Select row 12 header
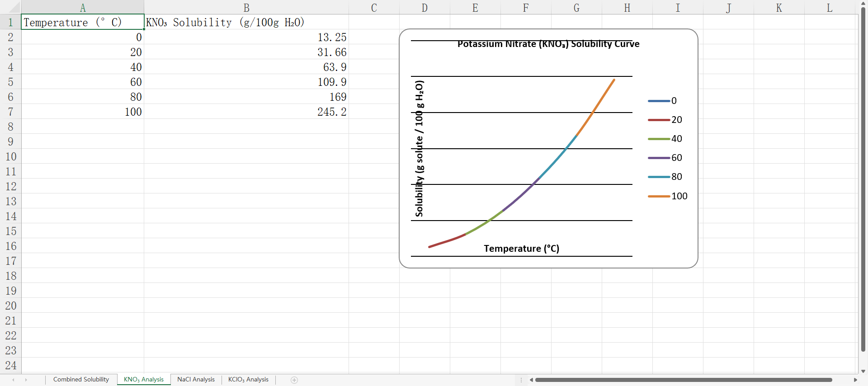Screen dimensions: 868x386 10,186
